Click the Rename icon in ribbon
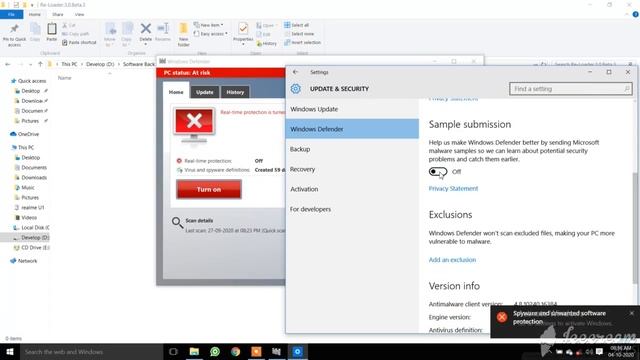This screenshot has height=360, width=640. (x=163, y=32)
